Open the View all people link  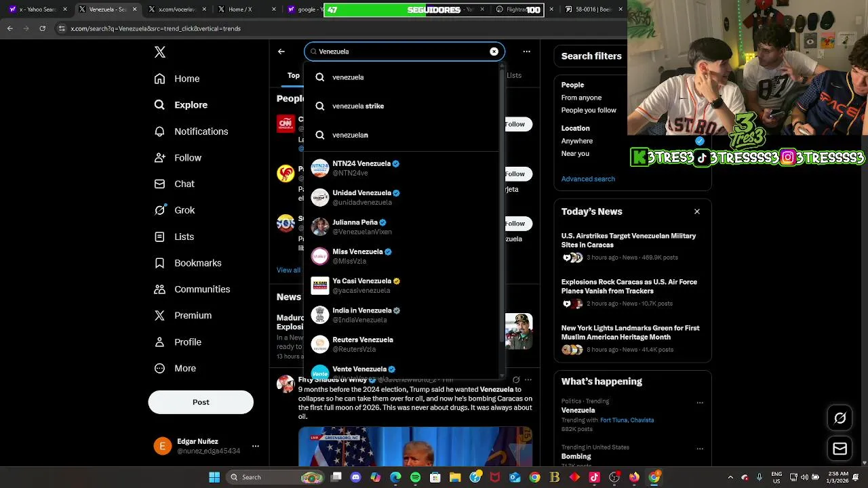click(x=289, y=270)
